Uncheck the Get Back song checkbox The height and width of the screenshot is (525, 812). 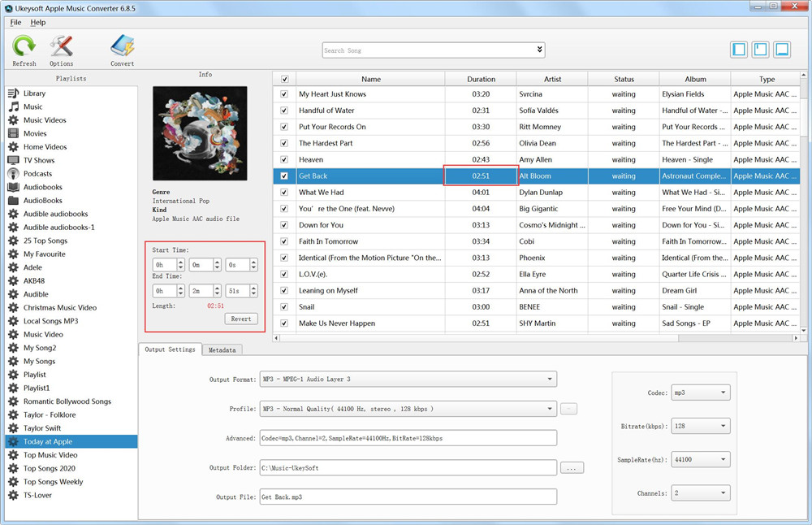pos(283,176)
